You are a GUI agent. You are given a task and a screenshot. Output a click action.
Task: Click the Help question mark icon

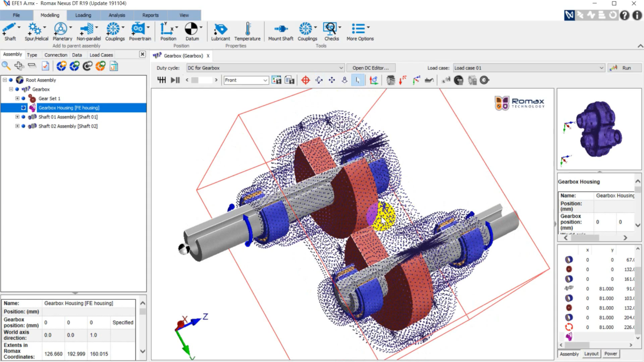tap(625, 16)
